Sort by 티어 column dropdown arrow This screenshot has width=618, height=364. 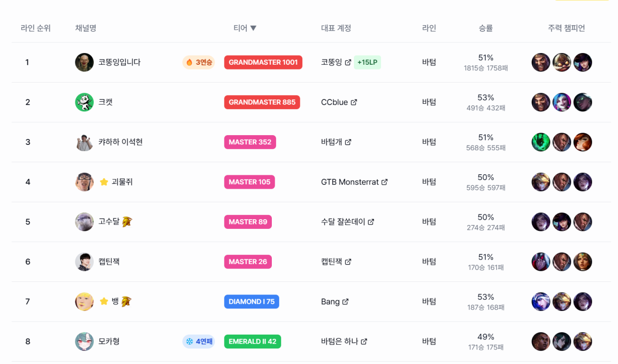253,28
